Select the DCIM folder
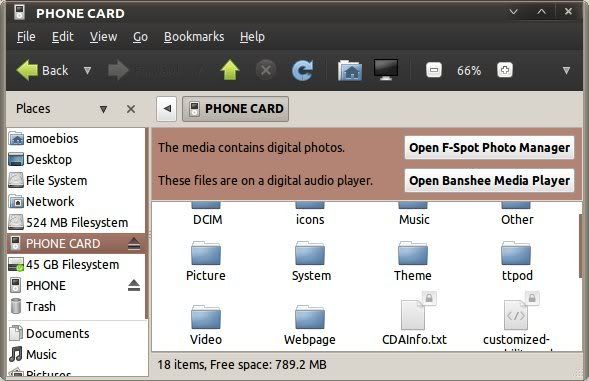Viewport: 589px width, 381px height. [207, 213]
